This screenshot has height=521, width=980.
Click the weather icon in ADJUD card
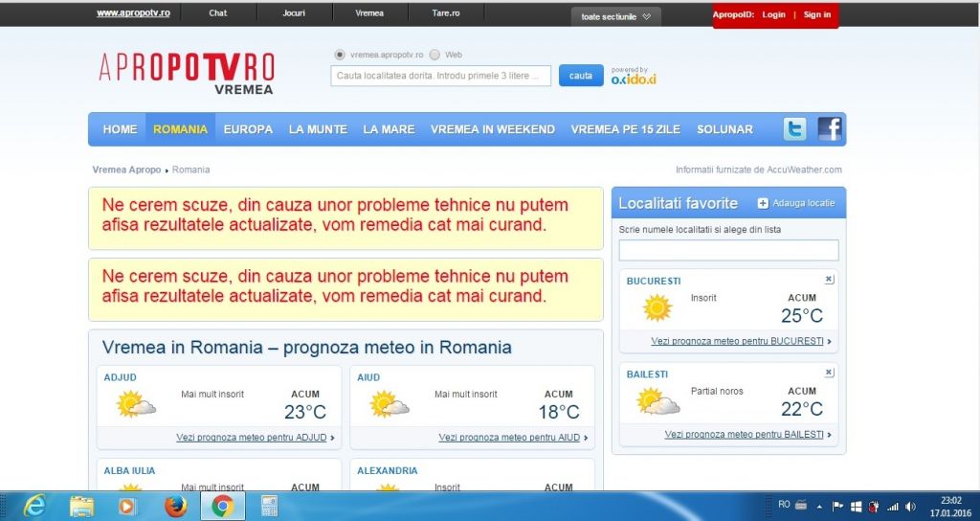(136, 404)
